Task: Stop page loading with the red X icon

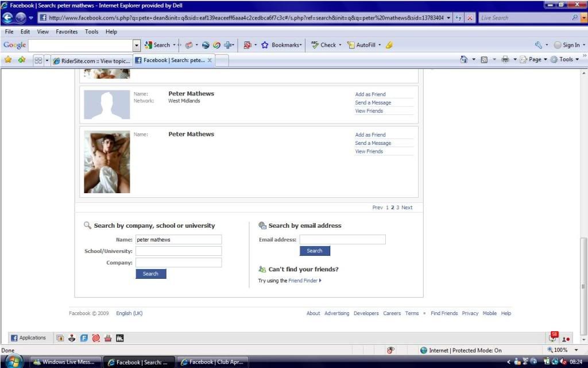Action: [x=470, y=18]
